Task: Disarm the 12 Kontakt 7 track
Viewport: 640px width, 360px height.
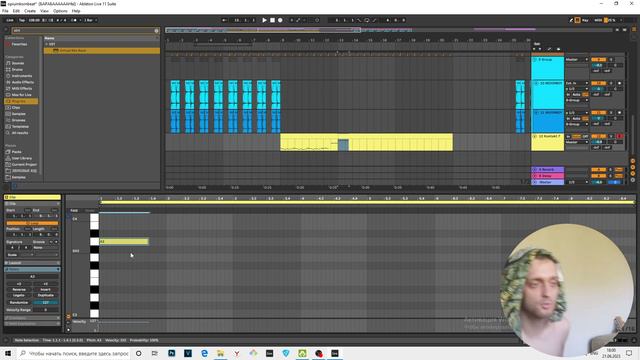Action: [619, 136]
